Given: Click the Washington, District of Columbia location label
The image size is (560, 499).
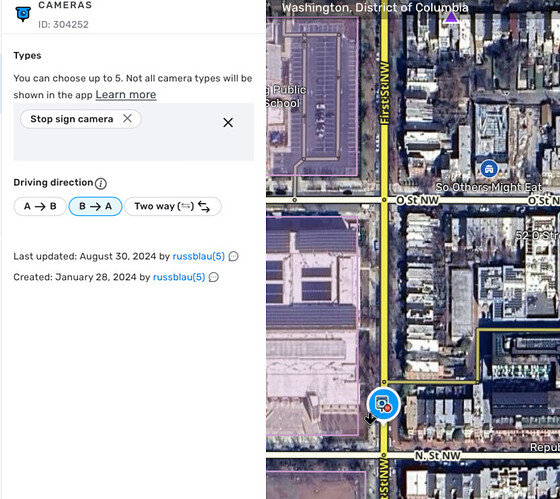Looking at the screenshot, I should [x=375, y=8].
